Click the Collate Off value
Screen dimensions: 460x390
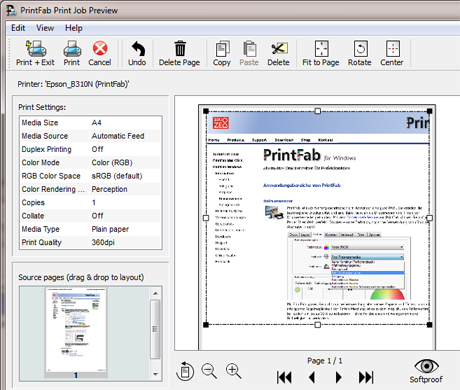(x=97, y=216)
